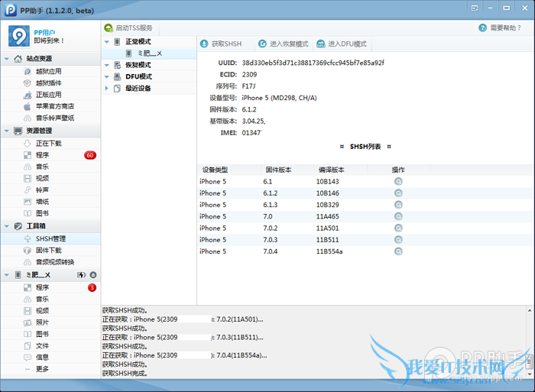Click the PP用户 avatar icon
Image resolution: width=535 pixels, height=392 pixels.
(x=19, y=36)
